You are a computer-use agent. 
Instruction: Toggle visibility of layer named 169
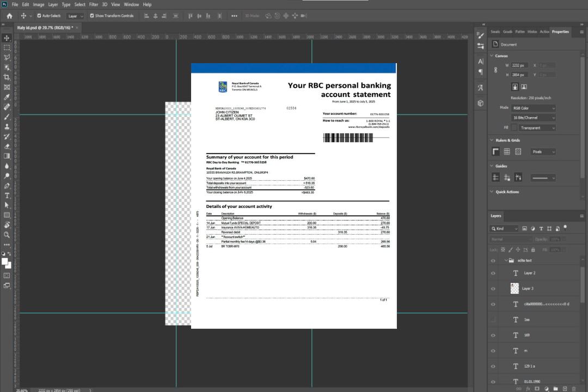493,335
